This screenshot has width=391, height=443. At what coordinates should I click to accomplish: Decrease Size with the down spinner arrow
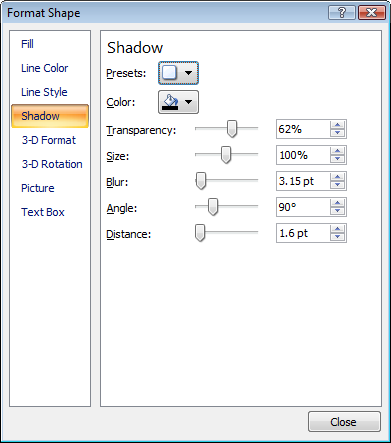337,159
